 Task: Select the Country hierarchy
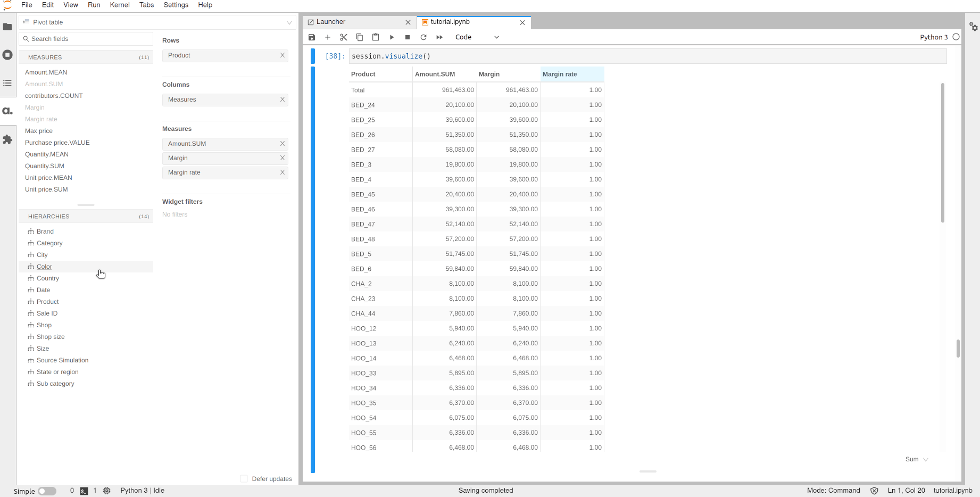[48, 278]
